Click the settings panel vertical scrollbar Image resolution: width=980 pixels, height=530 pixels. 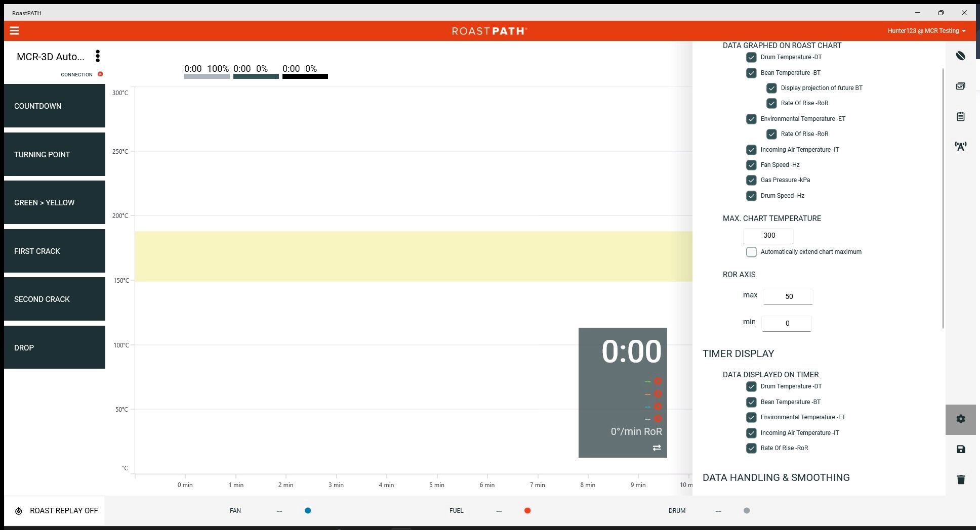943,198
